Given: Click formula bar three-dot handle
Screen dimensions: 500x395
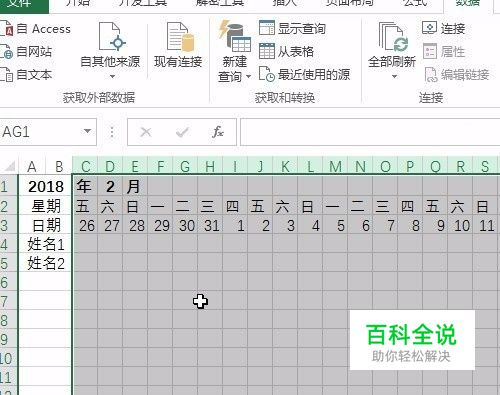Looking at the screenshot, I should [112, 132].
